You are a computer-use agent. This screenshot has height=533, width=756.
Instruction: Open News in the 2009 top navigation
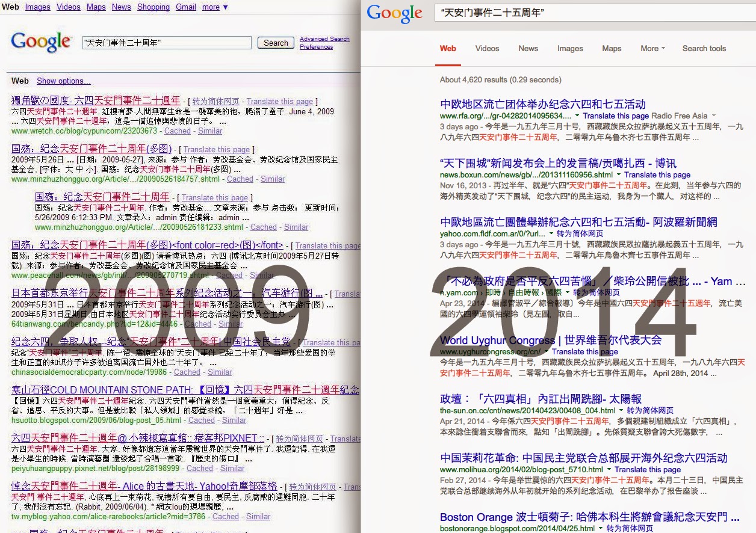coord(121,7)
